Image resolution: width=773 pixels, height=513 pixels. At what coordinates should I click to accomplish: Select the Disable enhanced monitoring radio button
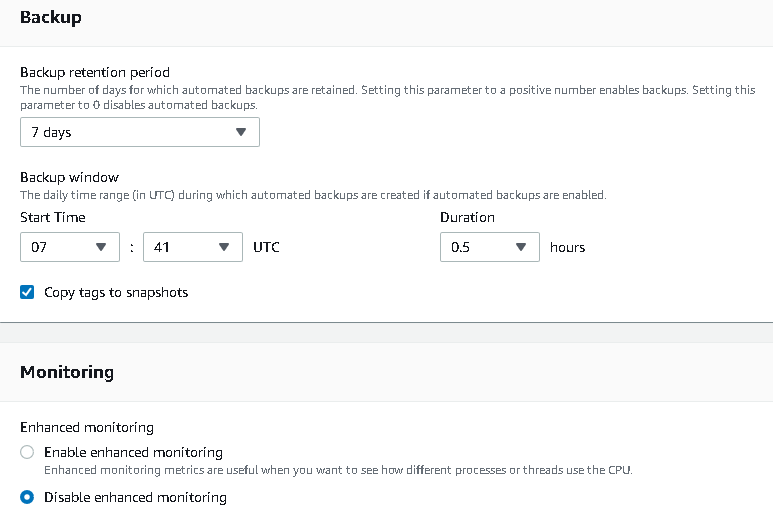click(28, 497)
